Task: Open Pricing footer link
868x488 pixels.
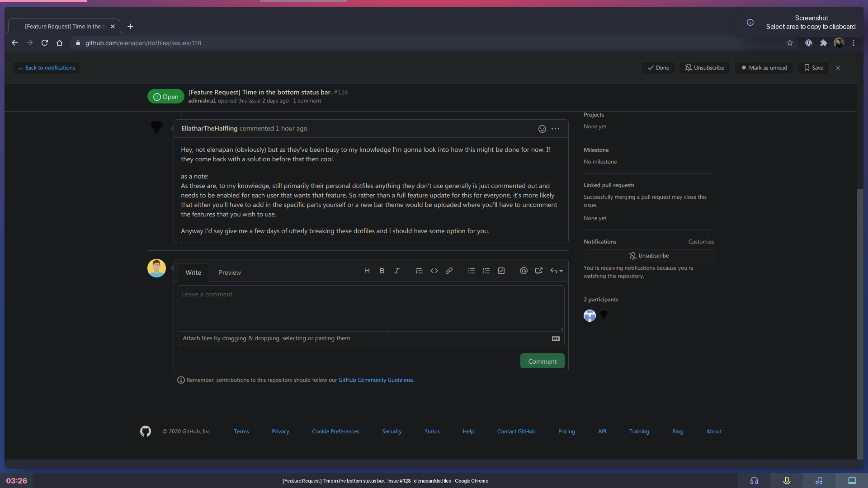Action: coord(566,432)
